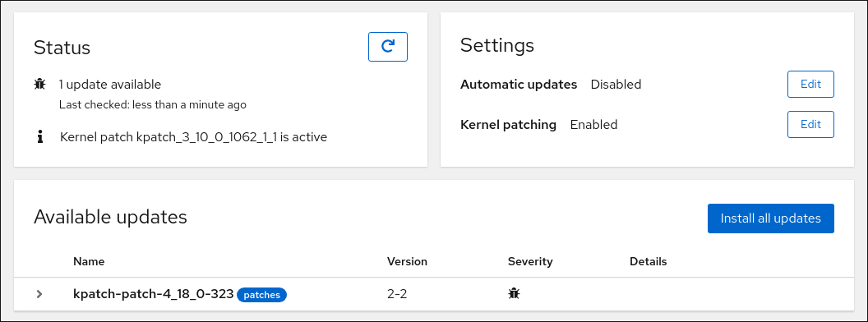Click the 'Last checked' timestamp text
The image size is (868, 322).
153,104
